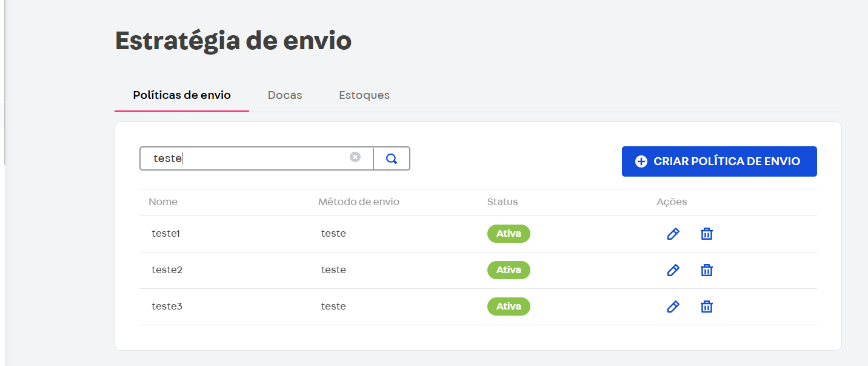868x366 pixels.
Task: Clear the search field with x icon
Action: 355,157
